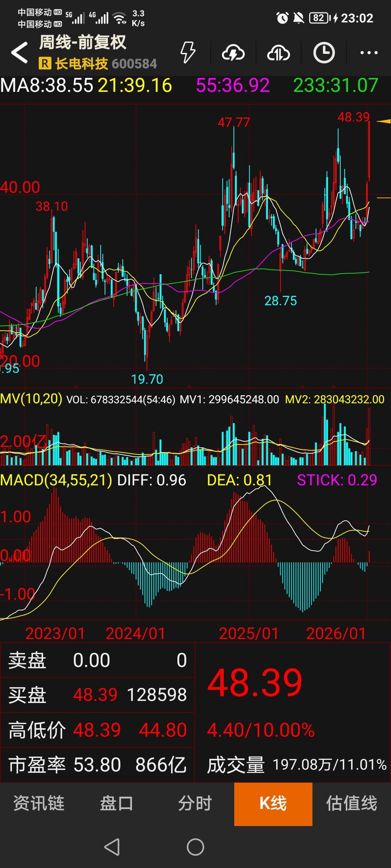
Task: Tap the 高低价 high-low row
Action: [97, 730]
